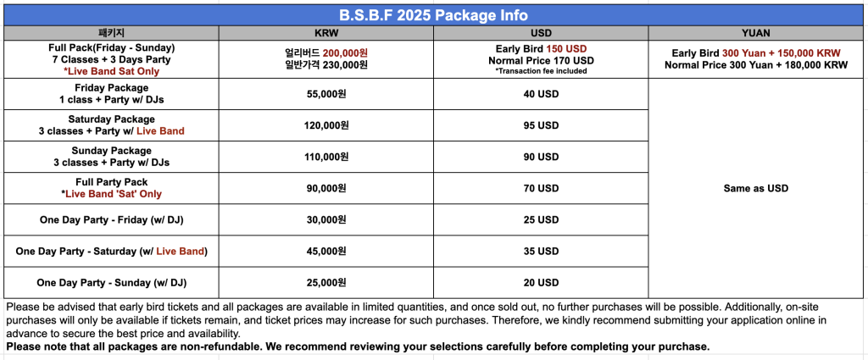Click the merged Same as USD cell
868x360 pixels.
[x=757, y=188]
